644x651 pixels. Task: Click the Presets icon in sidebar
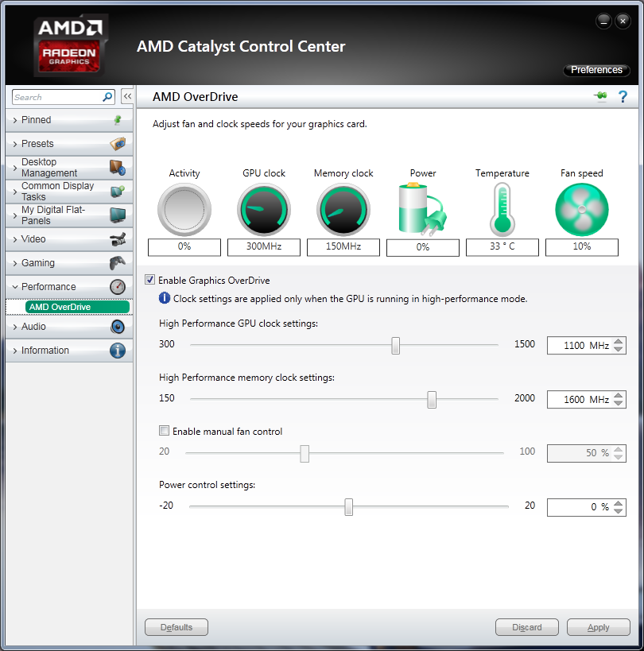[118, 144]
